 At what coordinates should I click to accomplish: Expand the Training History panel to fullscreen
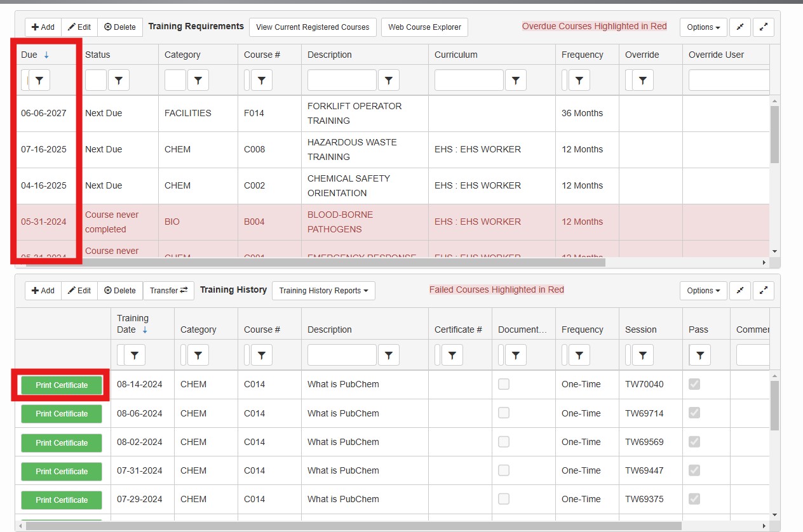(764, 290)
